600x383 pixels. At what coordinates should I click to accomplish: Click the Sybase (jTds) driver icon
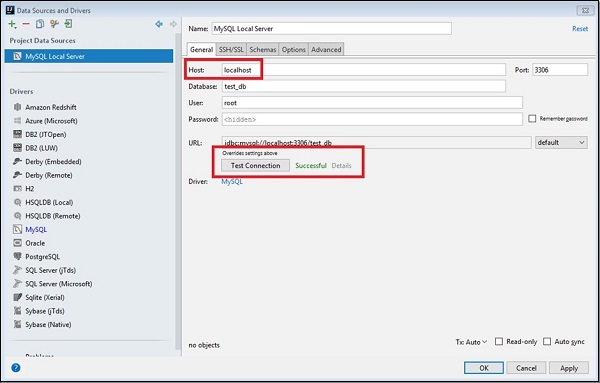pos(18,311)
